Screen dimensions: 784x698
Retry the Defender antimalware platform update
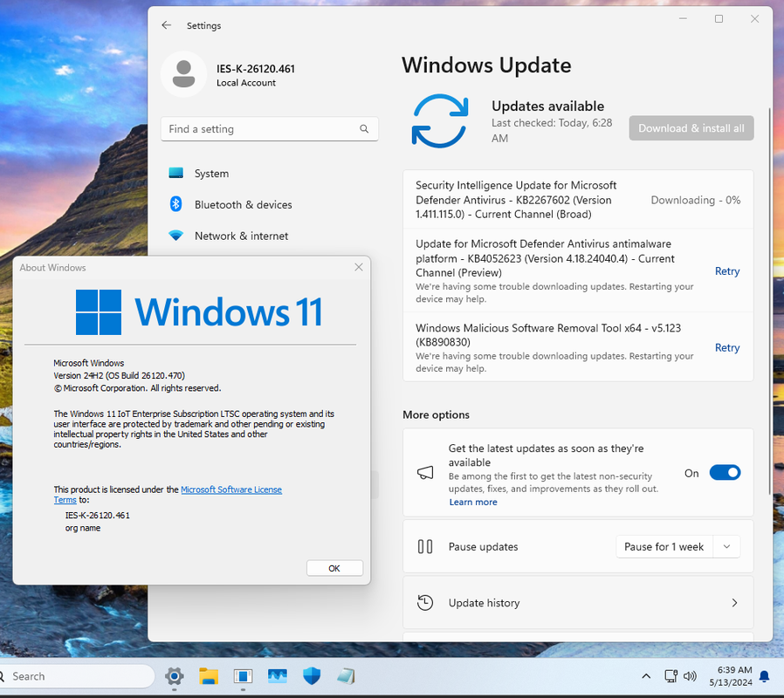pos(727,271)
